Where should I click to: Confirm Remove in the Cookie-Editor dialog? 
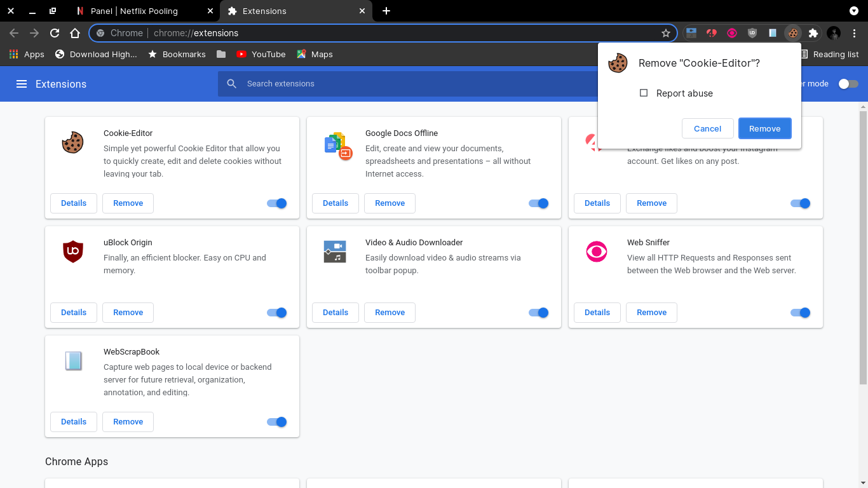764,128
